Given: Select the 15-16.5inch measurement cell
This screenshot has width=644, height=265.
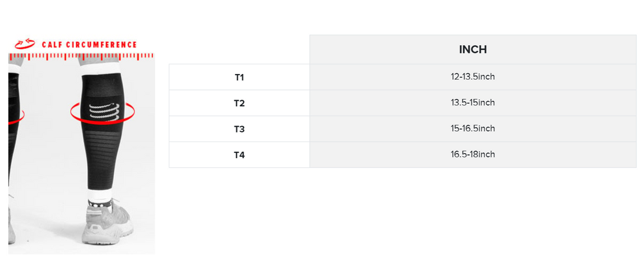Looking at the screenshot, I should (473, 129).
